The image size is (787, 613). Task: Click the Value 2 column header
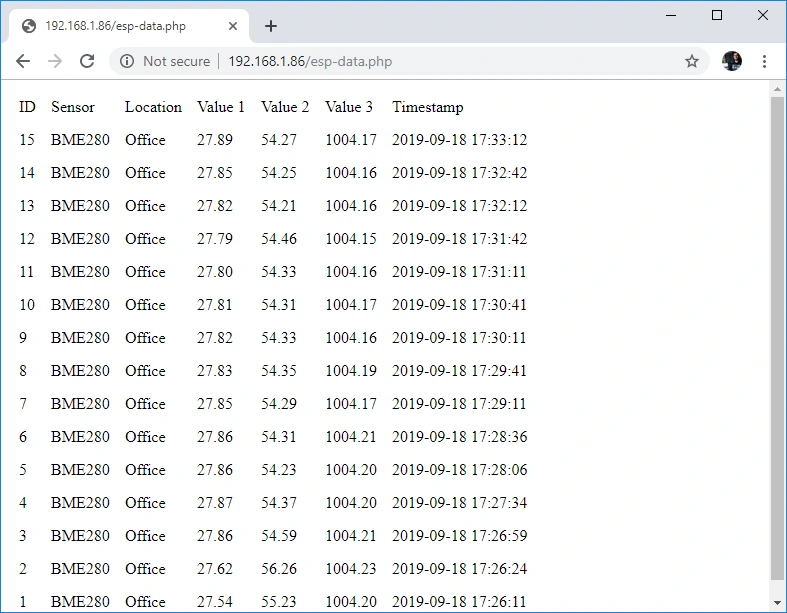(285, 107)
